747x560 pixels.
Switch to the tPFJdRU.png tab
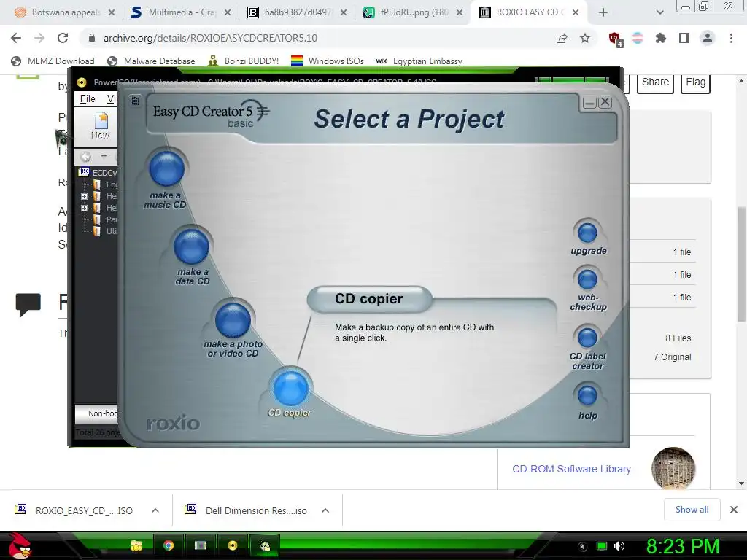(406, 12)
